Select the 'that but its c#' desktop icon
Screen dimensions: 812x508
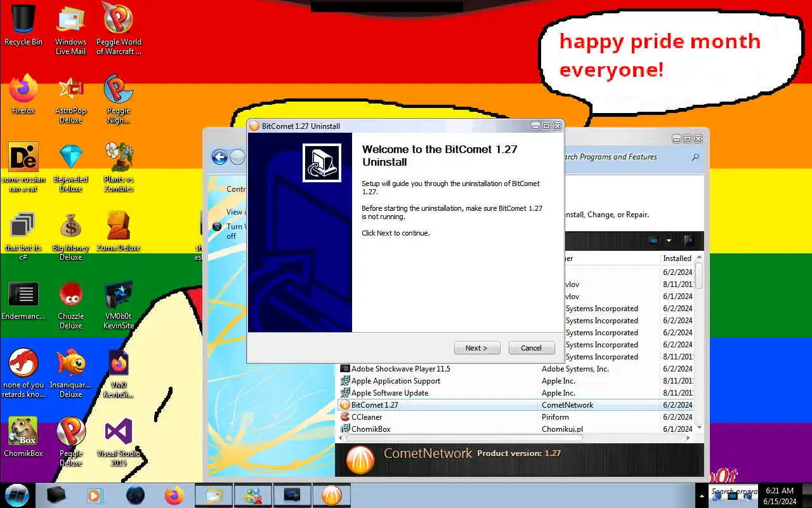point(23,236)
